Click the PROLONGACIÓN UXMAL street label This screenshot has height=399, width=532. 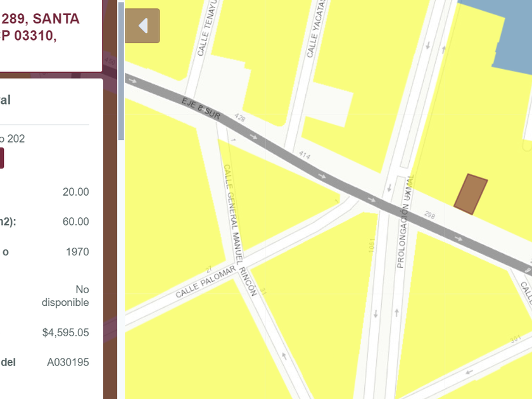coord(405,222)
